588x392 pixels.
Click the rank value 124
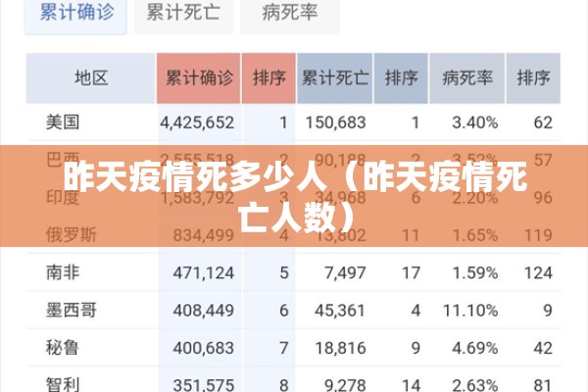tap(538, 272)
